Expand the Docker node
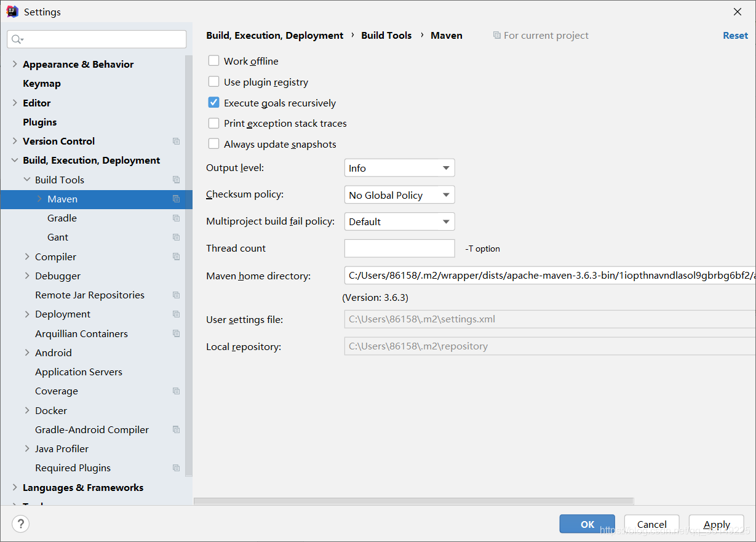The width and height of the screenshot is (756, 542). (27, 410)
